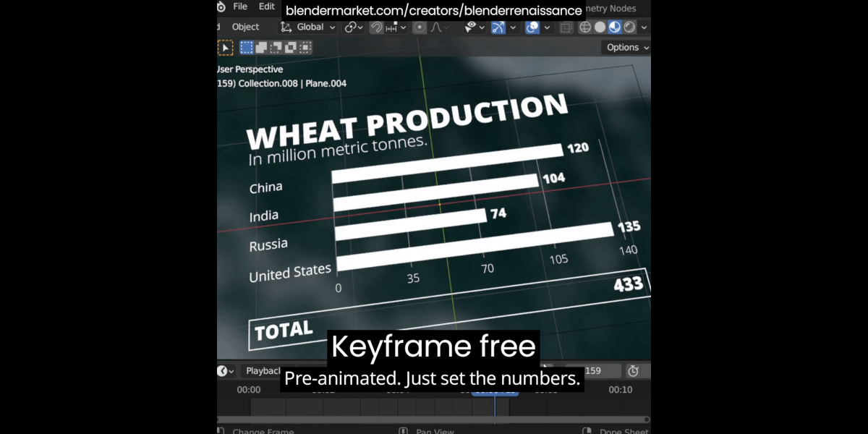
Task: Expand the Options dropdown
Action: [x=626, y=48]
